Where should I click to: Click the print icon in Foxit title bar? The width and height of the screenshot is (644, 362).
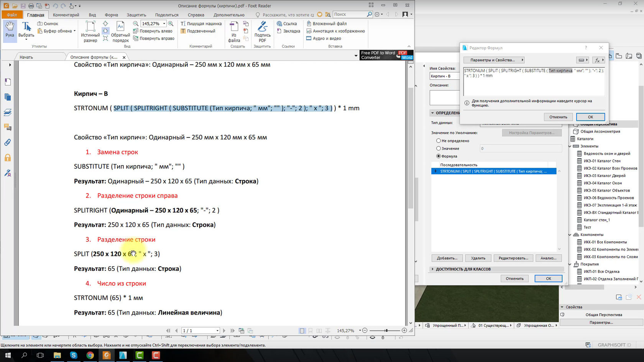point(31,6)
